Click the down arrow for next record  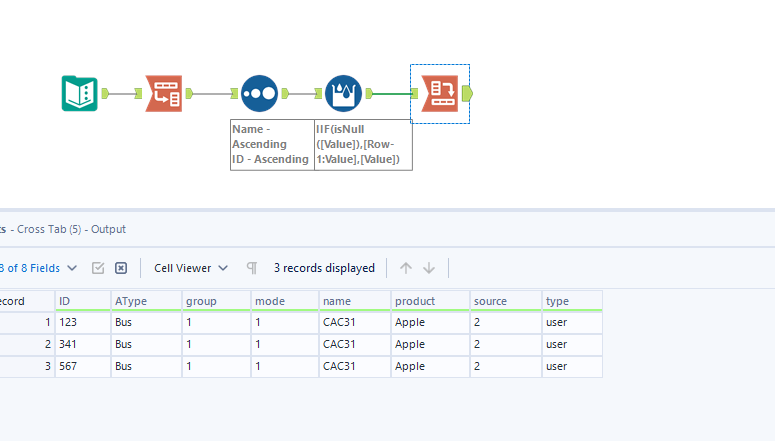pos(429,268)
